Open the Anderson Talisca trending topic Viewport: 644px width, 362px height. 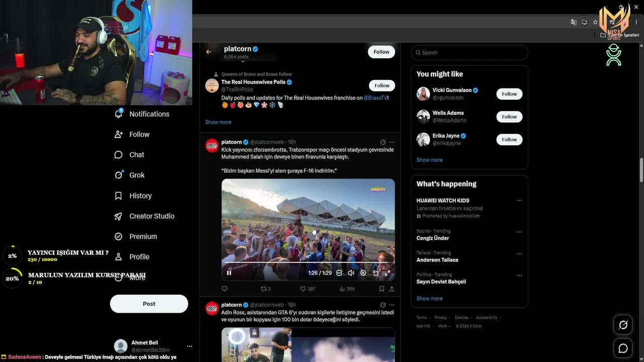[x=437, y=260]
